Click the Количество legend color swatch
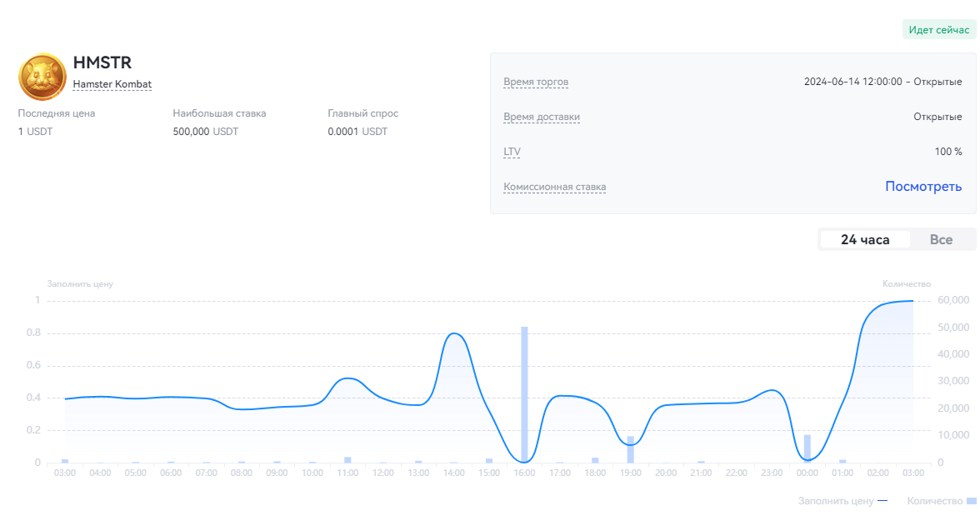This screenshot has height=526, width=980. [971, 501]
